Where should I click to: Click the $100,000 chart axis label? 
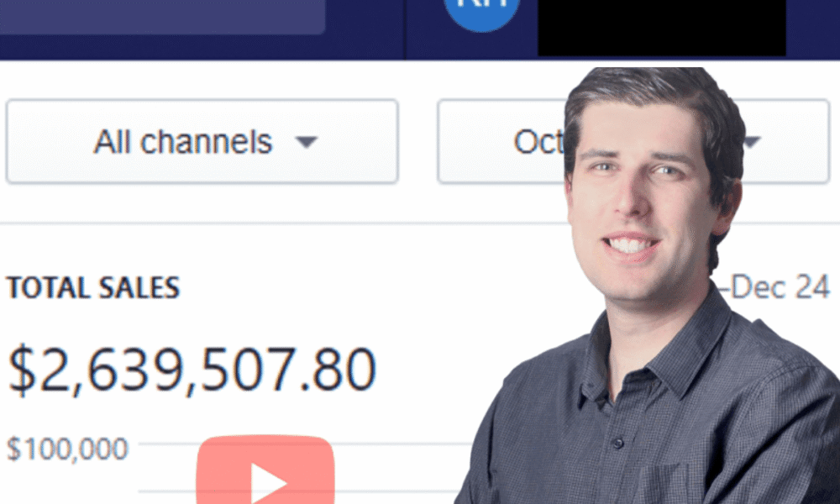click(x=67, y=449)
